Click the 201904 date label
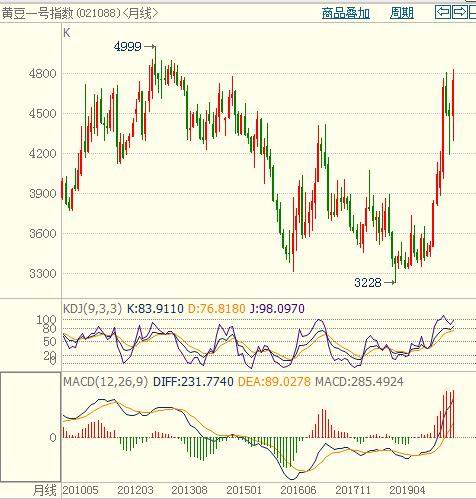Screen dimensions: 476x499 point(407,490)
